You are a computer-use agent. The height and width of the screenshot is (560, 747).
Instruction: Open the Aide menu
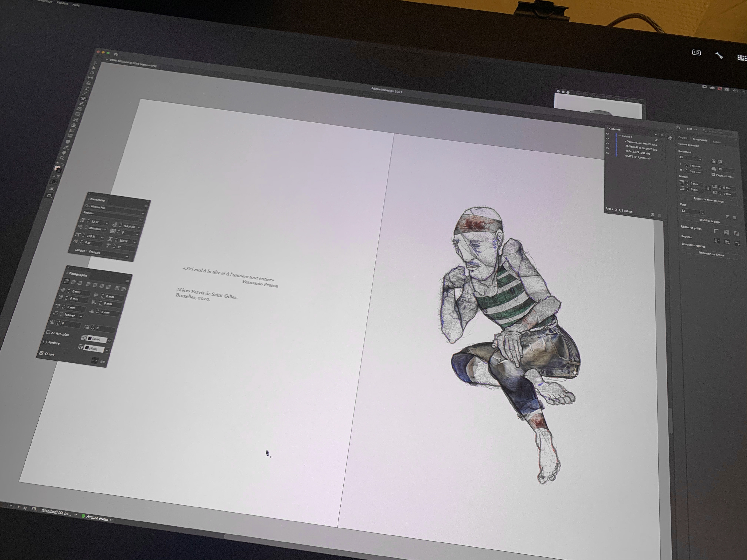pyautogui.click(x=76, y=5)
